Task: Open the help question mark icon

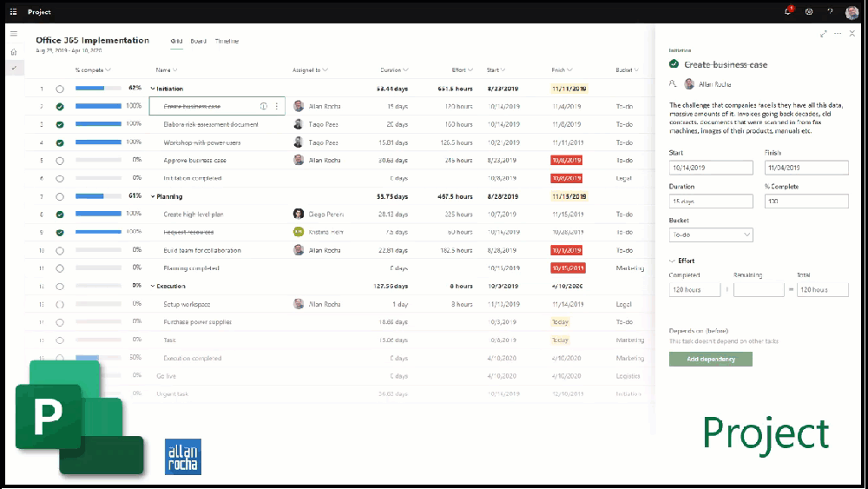Action: coord(830,11)
